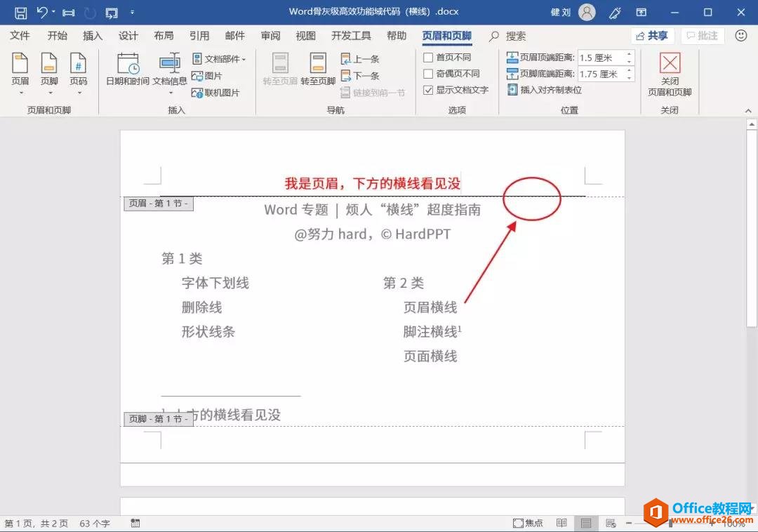Insert a footer with the 页脚 button
This screenshot has width=758, height=532.
tap(49, 73)
